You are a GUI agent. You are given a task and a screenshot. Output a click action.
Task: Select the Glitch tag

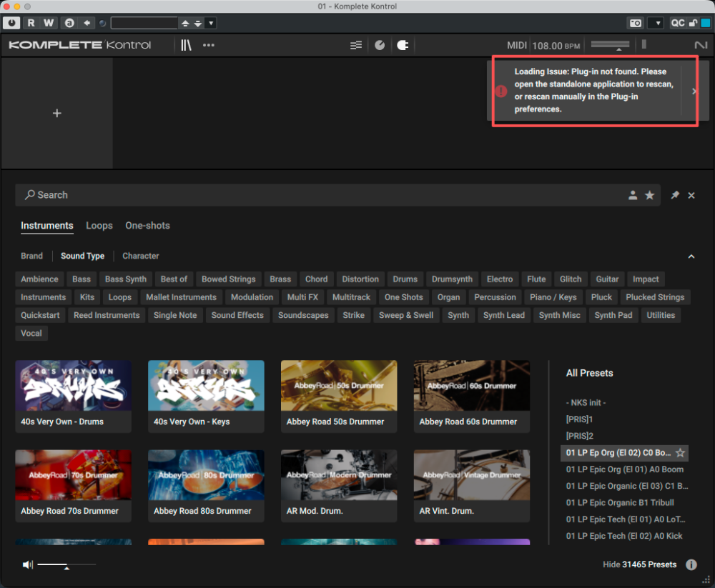pos(571,279)
